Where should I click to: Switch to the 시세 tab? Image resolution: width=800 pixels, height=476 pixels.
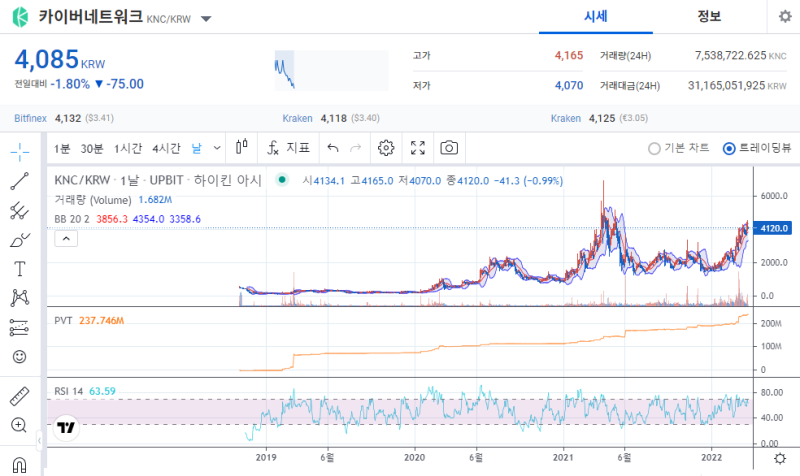[596, 17]
